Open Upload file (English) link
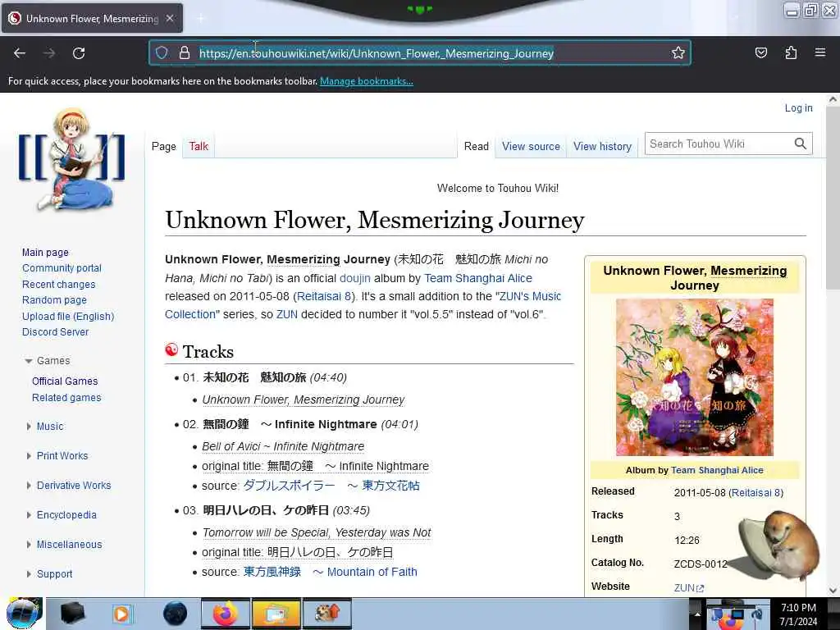The width and height of the screenshot is (840, 630). click(x=68, y=316)
